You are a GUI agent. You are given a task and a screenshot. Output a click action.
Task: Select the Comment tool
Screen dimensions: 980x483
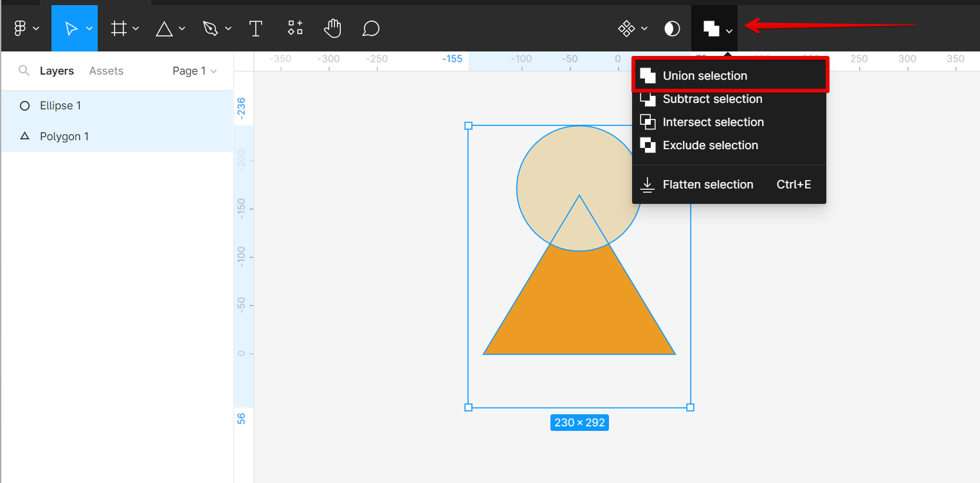(370, 28)
